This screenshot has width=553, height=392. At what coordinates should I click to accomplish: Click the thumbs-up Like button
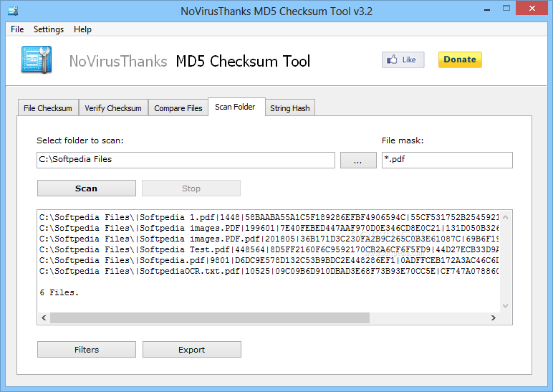[403, 59]
